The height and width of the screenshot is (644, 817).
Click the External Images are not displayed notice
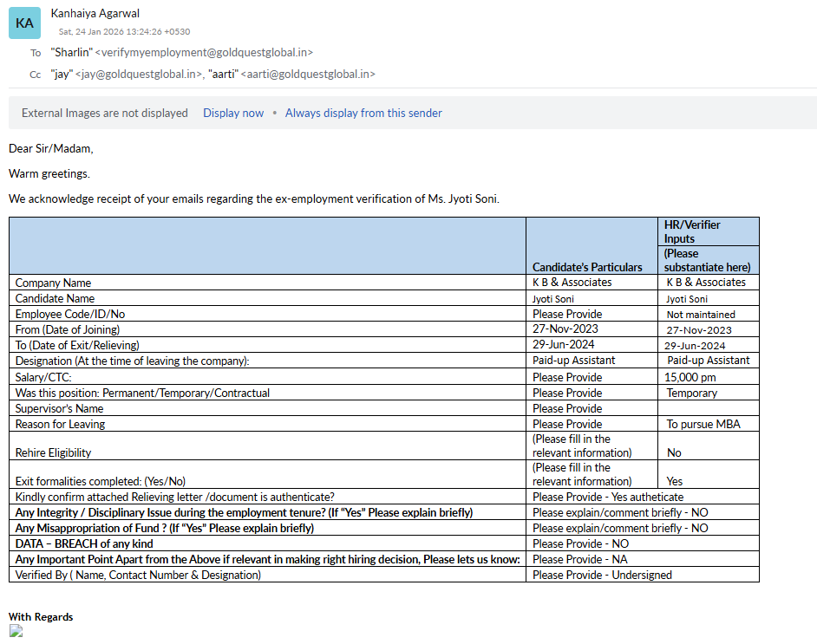105,113
